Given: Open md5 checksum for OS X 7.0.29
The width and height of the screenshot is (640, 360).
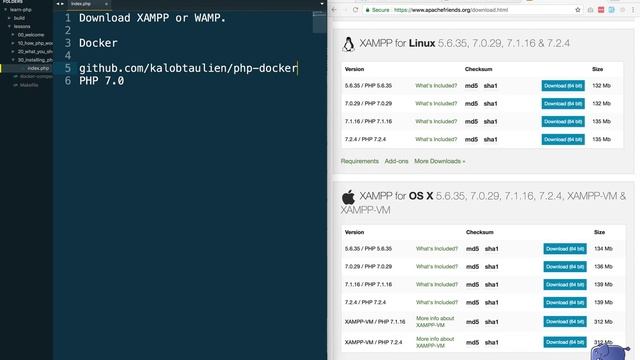Looking at the screenshot, I should [x=472, y=267].
